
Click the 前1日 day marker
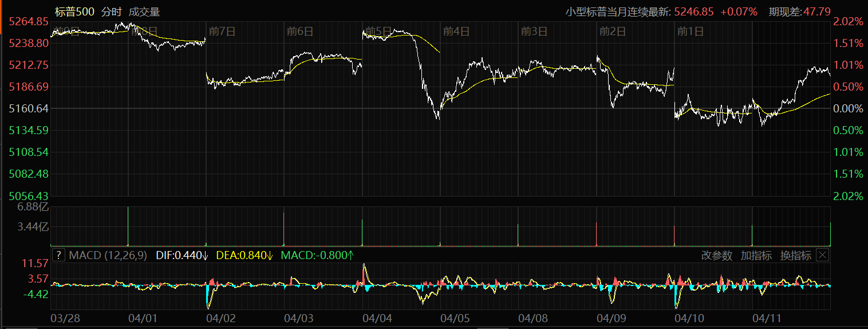click(691, 32)
